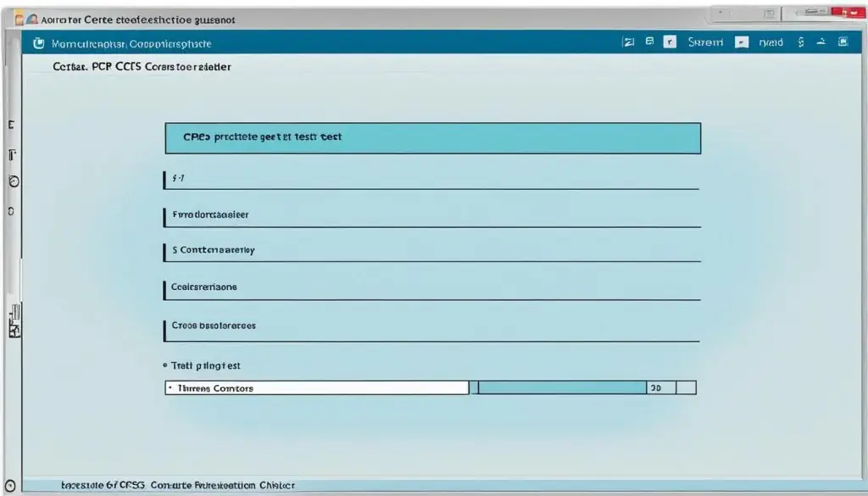Viewport: 868px width, 496px height.
Task: Click the 'S Contternaaretiy' row
Action: pos(431,251)
